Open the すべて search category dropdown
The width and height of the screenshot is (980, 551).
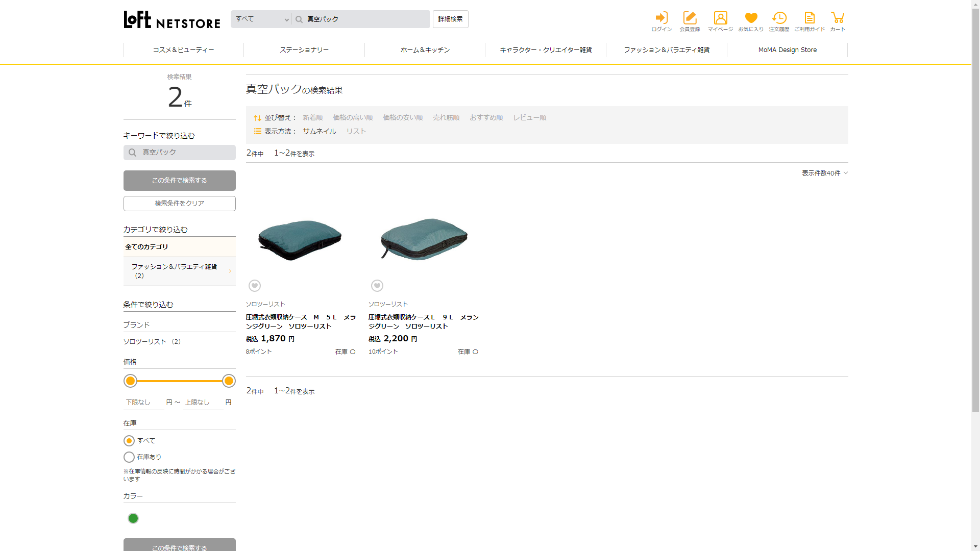pos(262,19)
